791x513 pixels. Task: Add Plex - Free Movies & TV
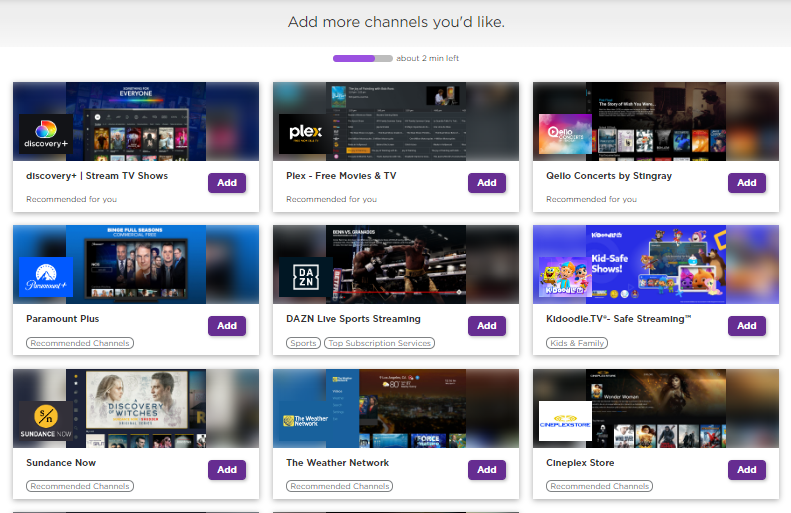[487, 183]
